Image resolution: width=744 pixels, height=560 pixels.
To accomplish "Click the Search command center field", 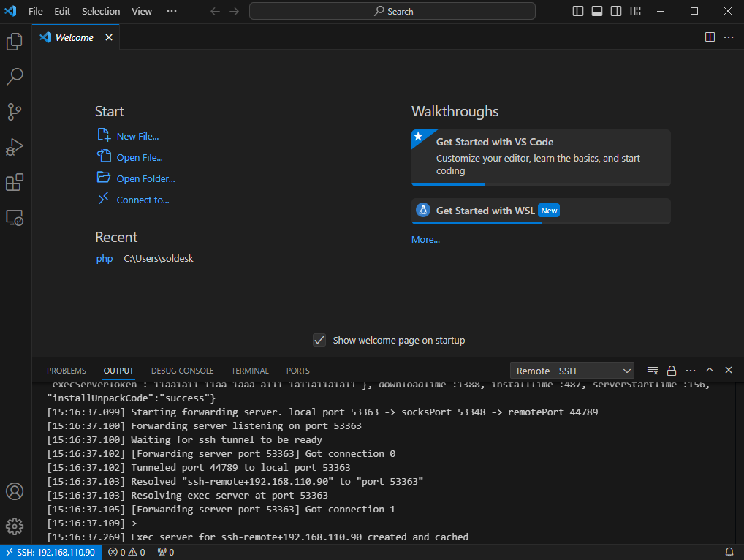I will tap(392, 11).
